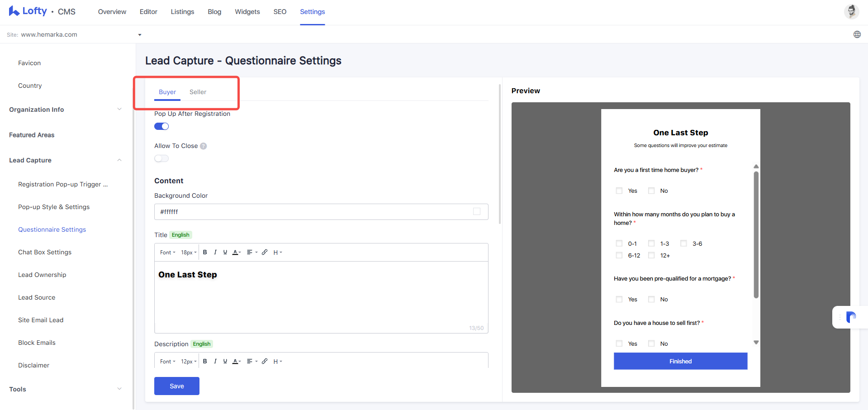Switch to the Seller tab
The image size is (868, 410).
click(198, 92)
